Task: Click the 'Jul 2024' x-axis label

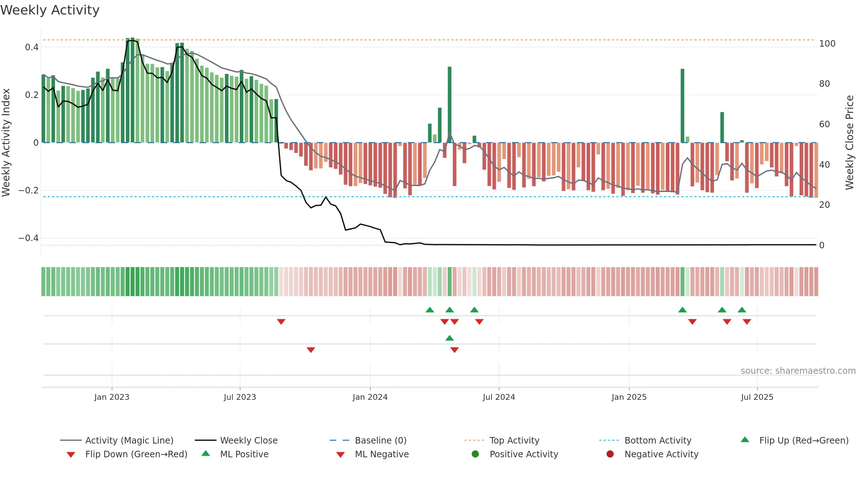Action: 499,397
